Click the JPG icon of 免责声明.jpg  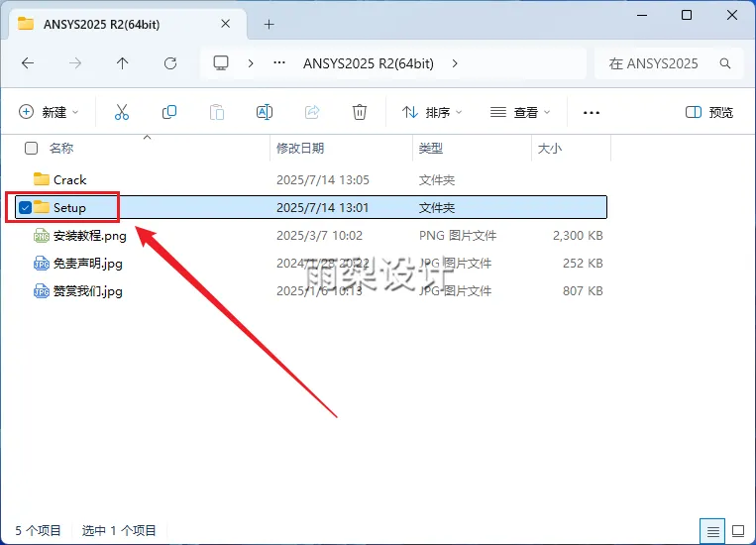(x=42, y=264)
